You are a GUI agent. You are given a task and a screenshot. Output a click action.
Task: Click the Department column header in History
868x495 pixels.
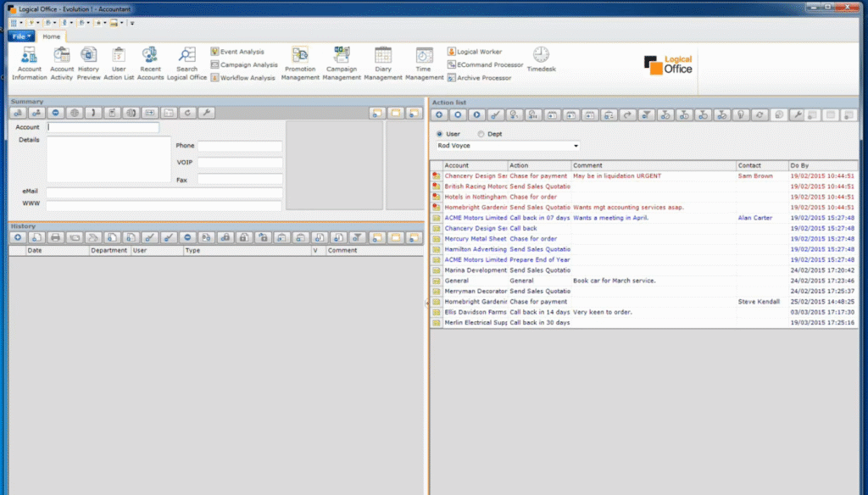click(110, 250)
